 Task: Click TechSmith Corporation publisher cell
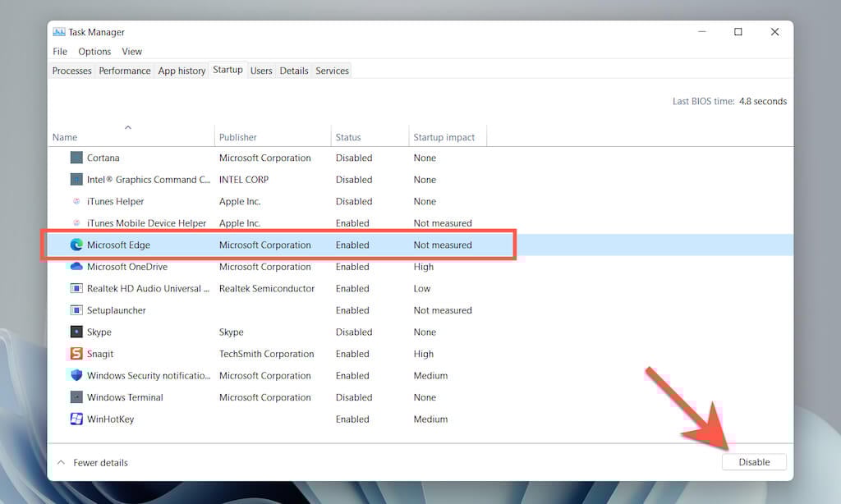point(267,354)
